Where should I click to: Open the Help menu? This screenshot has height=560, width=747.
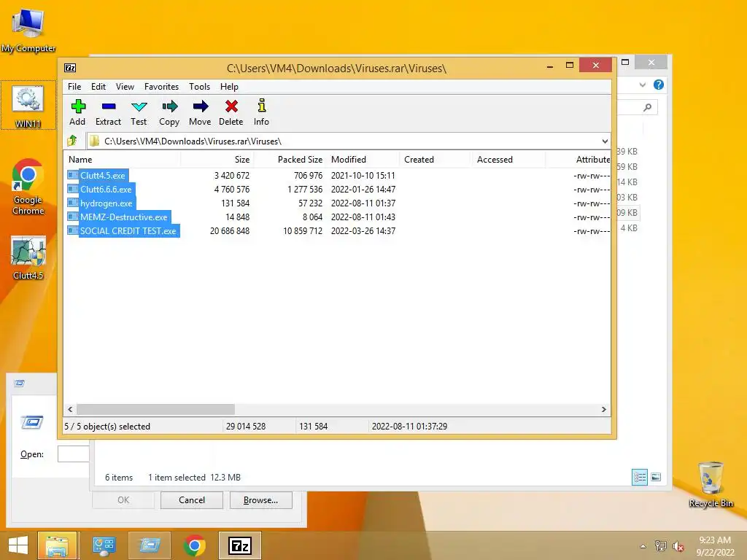[229, 87]
